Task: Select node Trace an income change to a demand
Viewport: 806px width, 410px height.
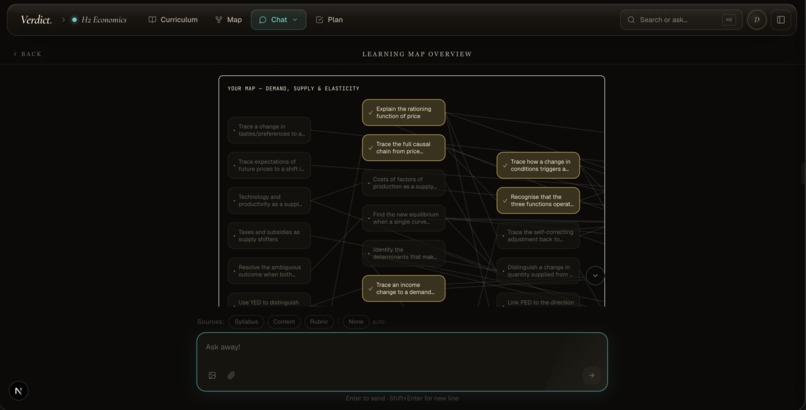Action: click(x=404, y=288)
